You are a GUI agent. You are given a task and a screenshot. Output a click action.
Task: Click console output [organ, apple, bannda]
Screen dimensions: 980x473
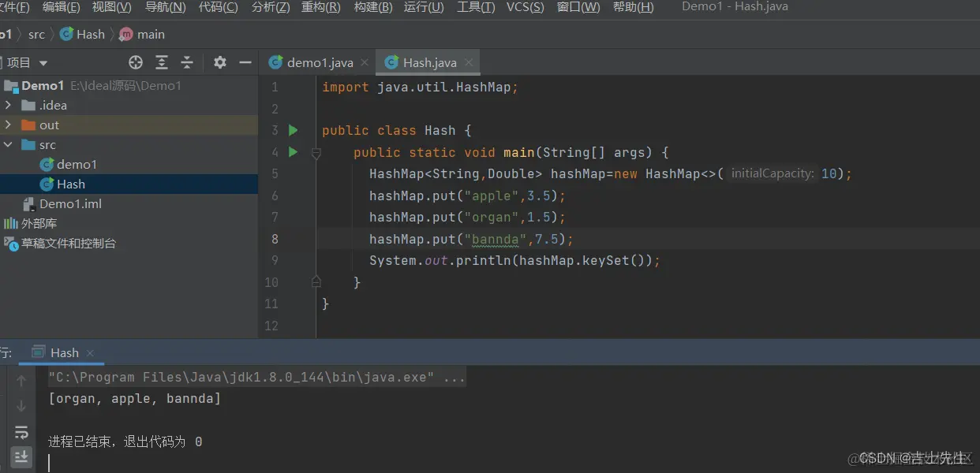tap(135, 399)
